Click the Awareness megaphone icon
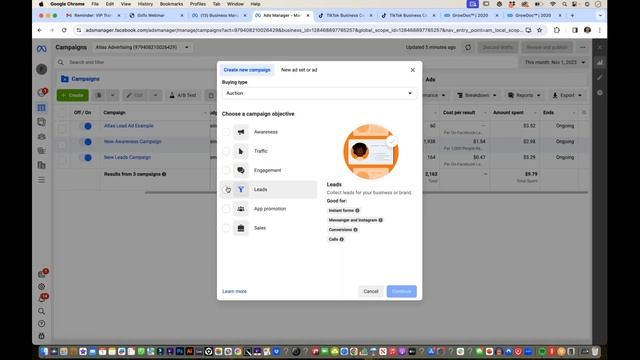Image resolution: width=640 pixels, height=360 pixels. click(241, 132)
